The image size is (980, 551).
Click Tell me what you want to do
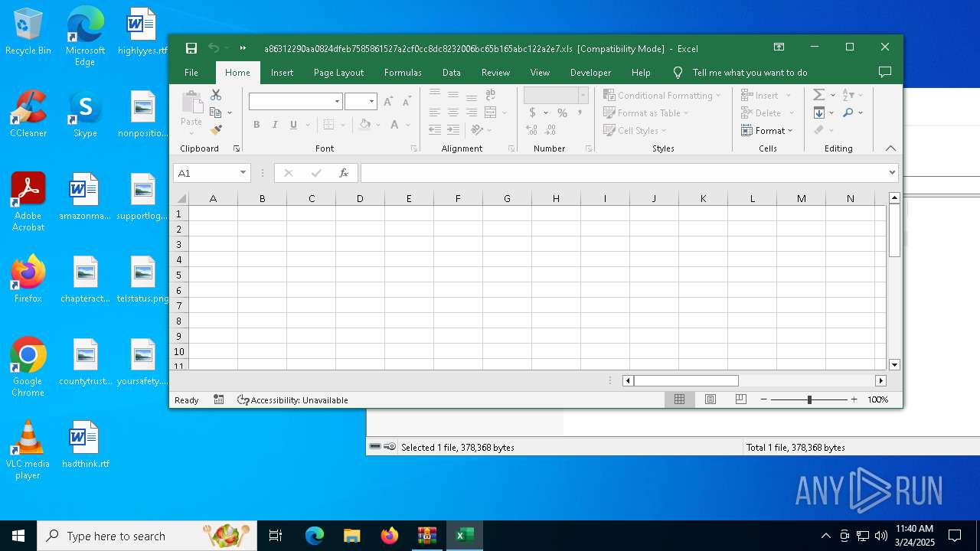(750, 73)
